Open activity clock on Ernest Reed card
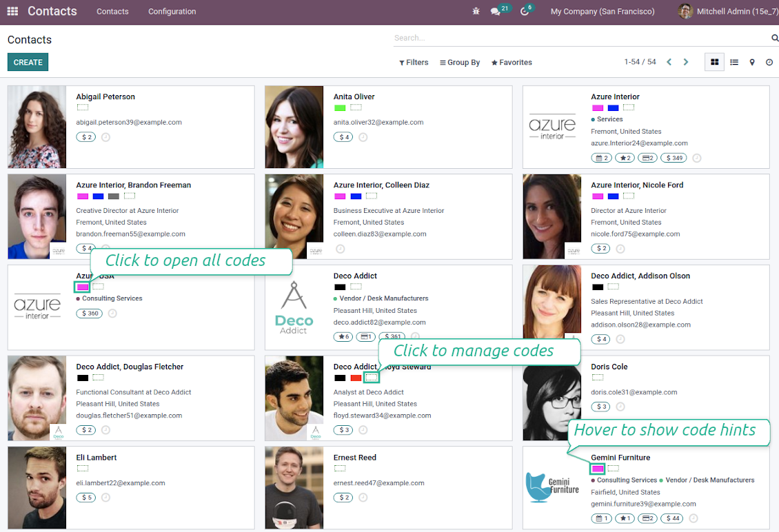 coord(363,498)
